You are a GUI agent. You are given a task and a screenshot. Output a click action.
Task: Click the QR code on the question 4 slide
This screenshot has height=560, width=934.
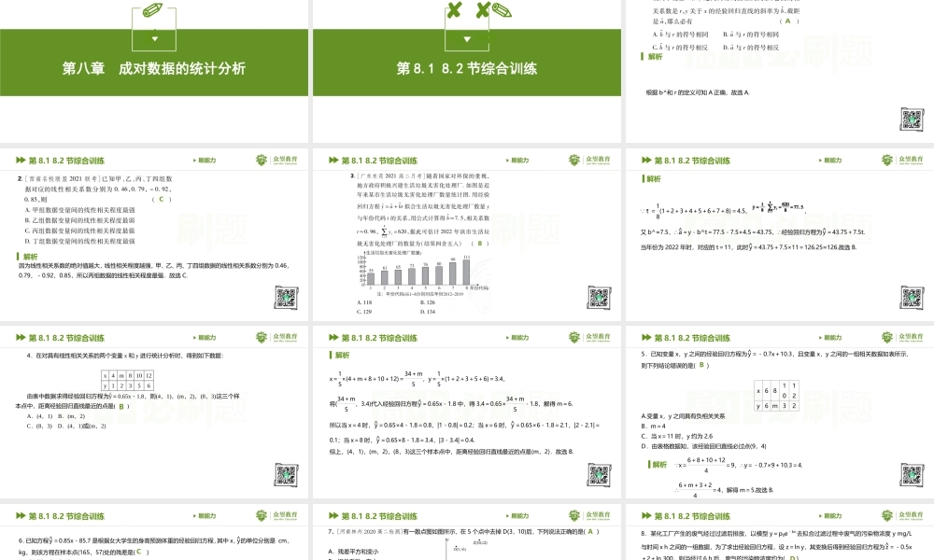285,473
